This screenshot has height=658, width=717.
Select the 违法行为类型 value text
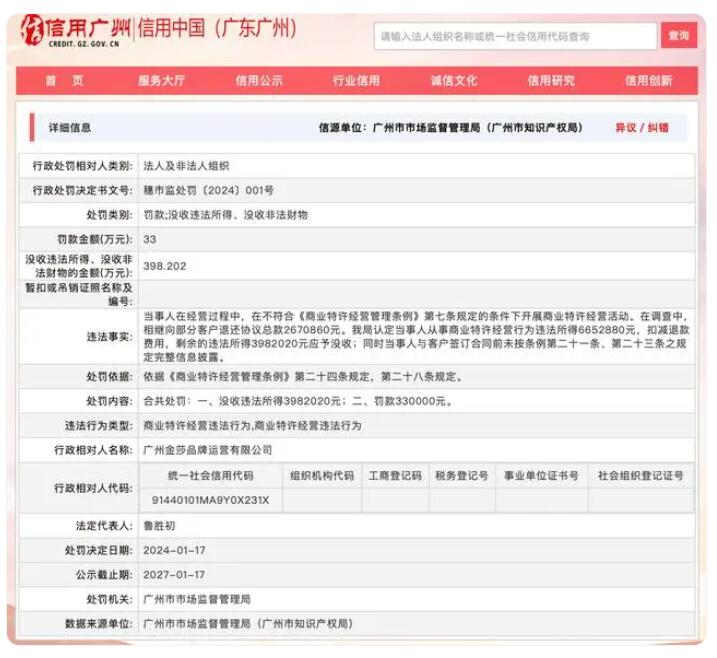pos(252,426)
